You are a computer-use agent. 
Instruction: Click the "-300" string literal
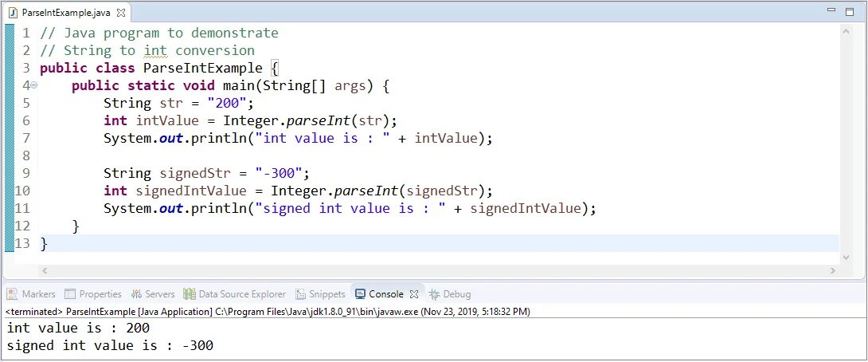click(x=279, y=173)
